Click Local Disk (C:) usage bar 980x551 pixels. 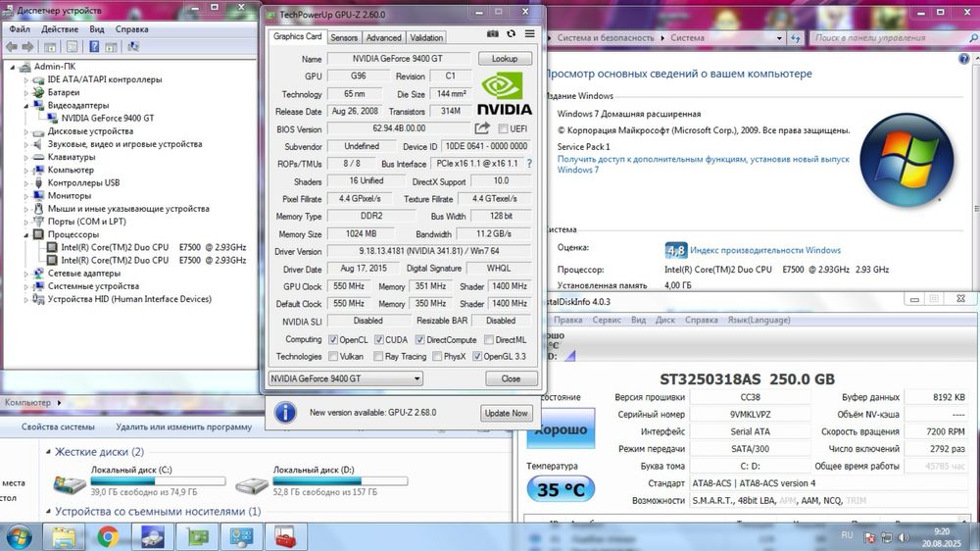[x=158, y=481]
